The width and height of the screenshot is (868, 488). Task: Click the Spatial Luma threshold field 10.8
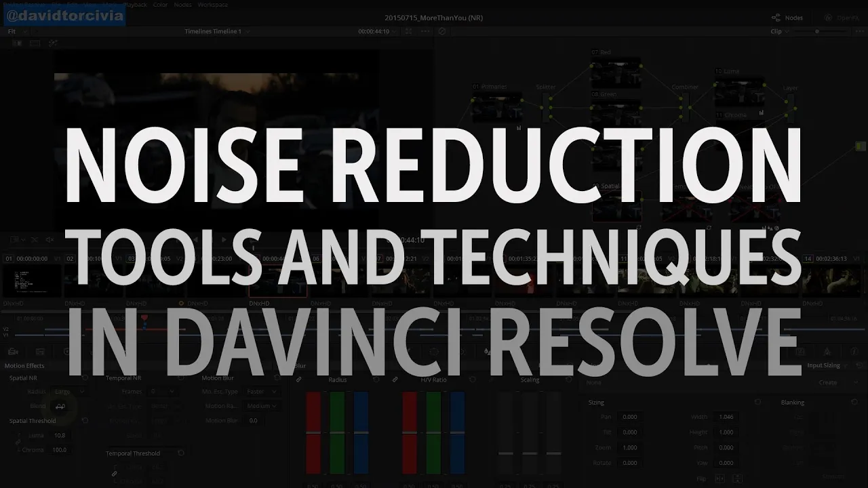click(60, 435)
